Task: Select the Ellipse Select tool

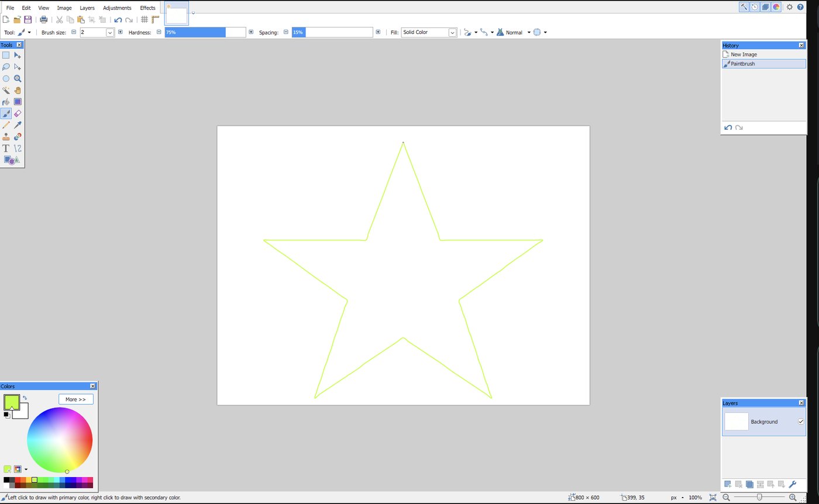Action: pyautogui.click(x=6, y=78)
